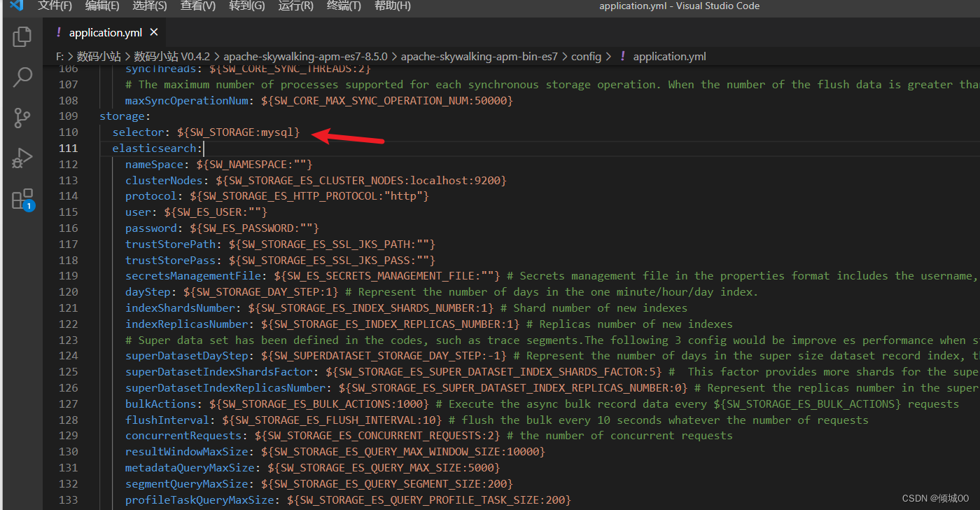
Task: Click the resultWindowMaxSize key
Action: (x=186, y=452)
